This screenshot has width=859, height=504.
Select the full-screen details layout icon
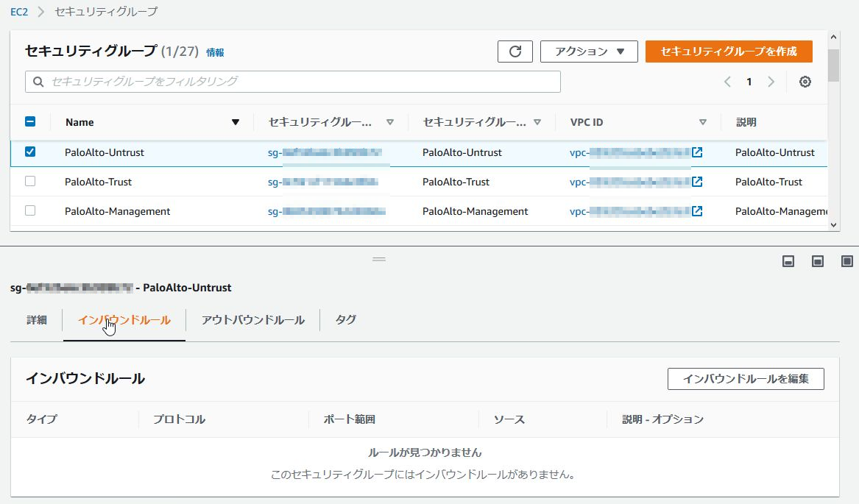point(846,260)
